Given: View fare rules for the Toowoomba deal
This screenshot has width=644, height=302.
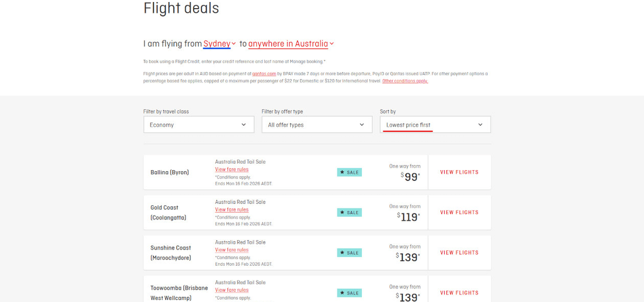Looking at the screenshot, I should point(231,290).
